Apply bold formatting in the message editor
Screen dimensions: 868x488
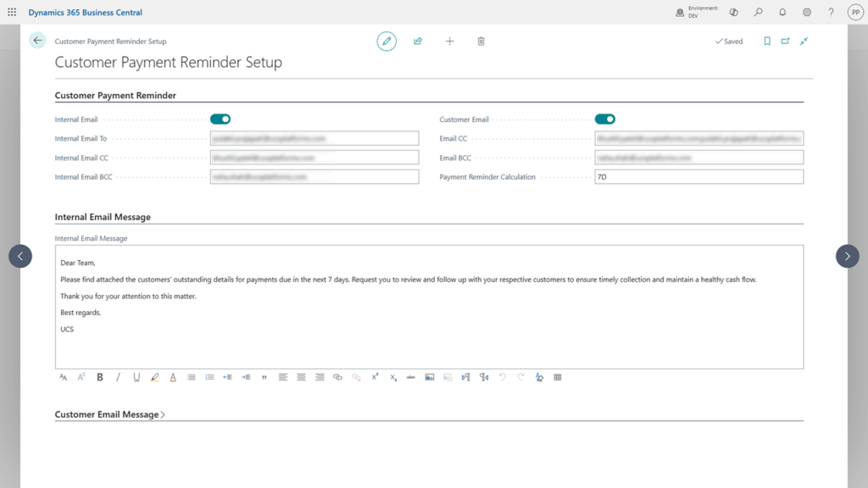(x=99, y=377)
